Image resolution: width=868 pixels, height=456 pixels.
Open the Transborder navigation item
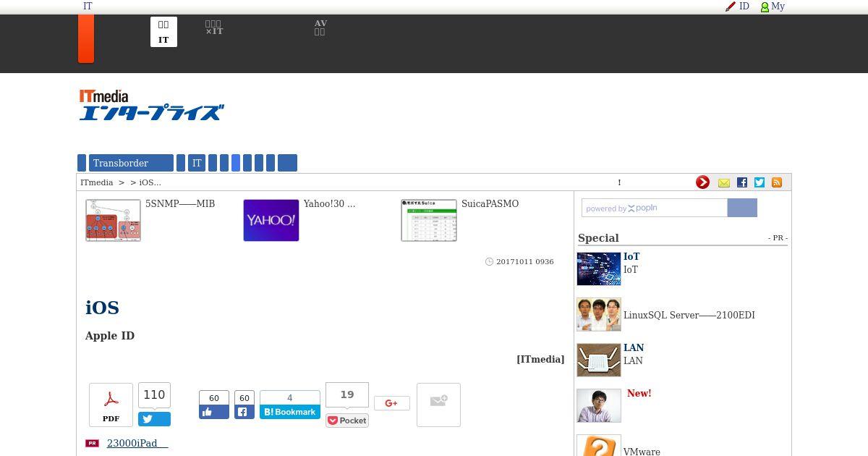(x=132, y=163)
